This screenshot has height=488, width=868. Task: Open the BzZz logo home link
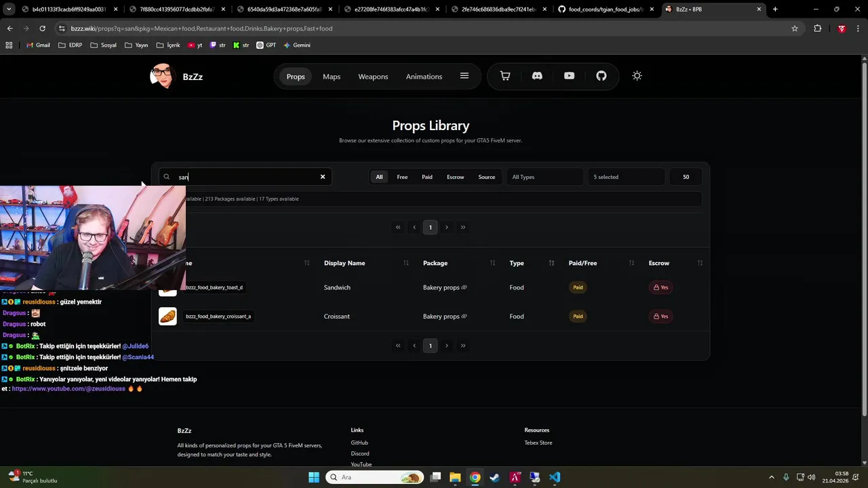coord(176,77)
